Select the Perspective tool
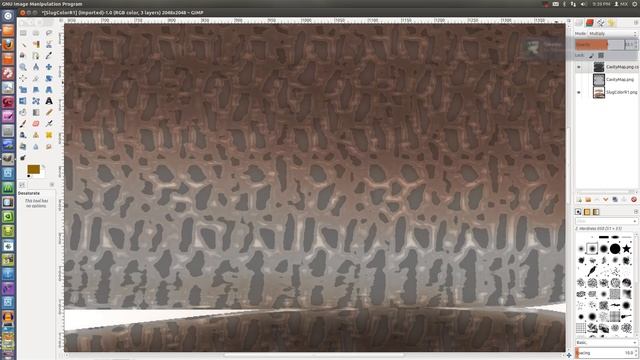Image resolution: width=640 pixels, height=360 pixels. pos(49,89)
